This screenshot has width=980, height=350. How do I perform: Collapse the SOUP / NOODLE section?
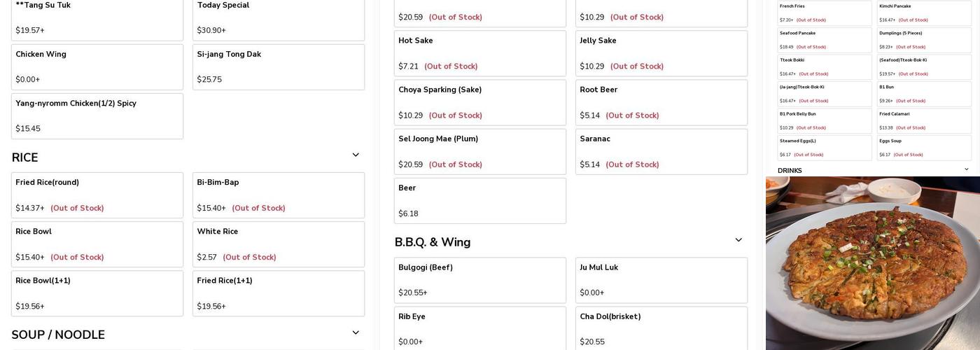click(356, 333)
